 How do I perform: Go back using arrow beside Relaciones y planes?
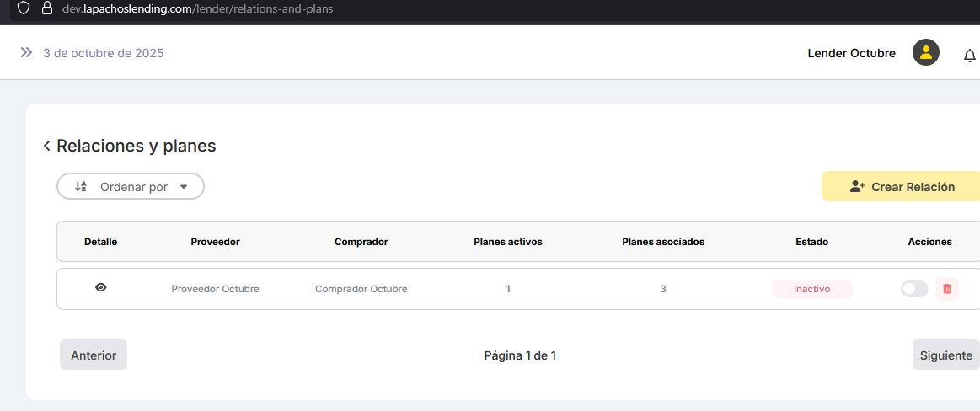click(x=46, y=147)
